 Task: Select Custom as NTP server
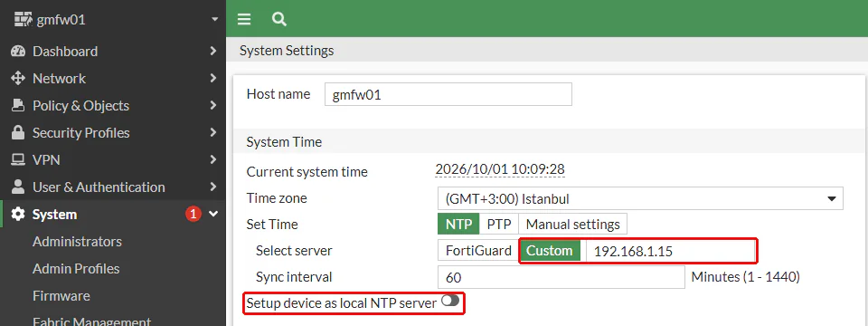click(549, 251)
